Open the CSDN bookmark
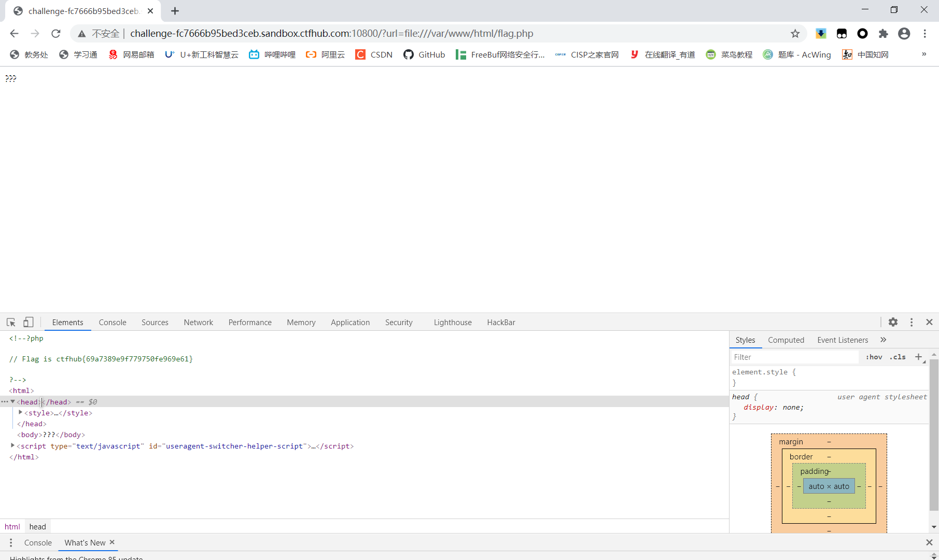 (x=374, y=54)
